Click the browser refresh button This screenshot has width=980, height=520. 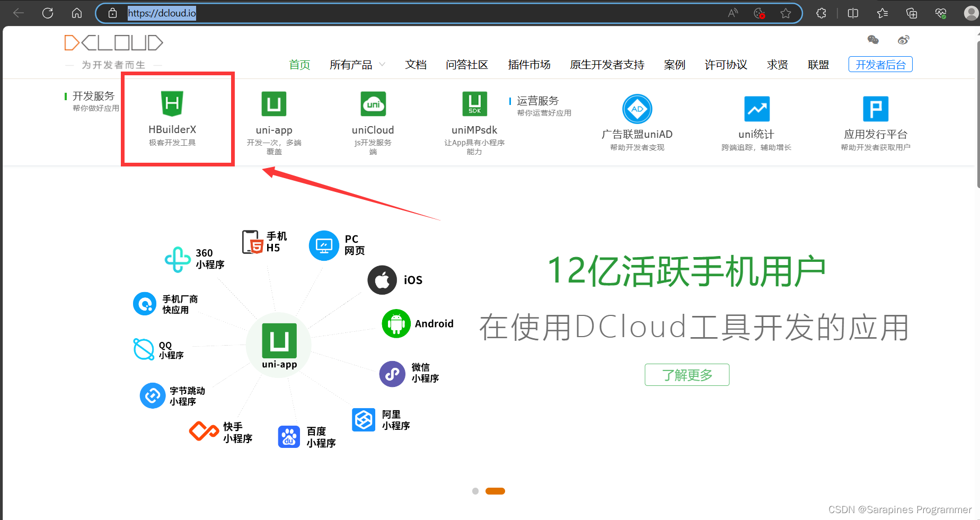pyautogui.click(x=48, y=13)
